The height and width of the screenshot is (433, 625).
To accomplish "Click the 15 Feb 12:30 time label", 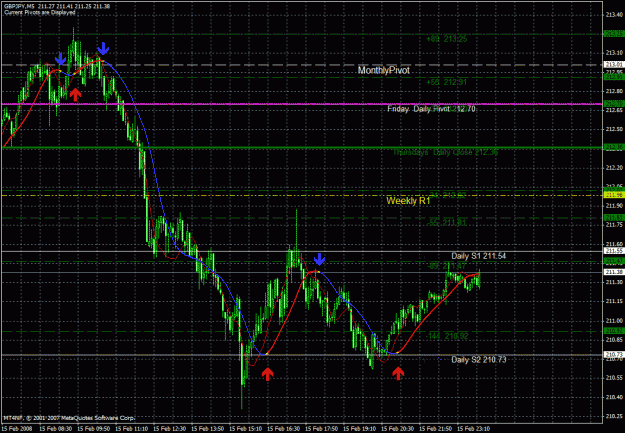I will (169, 429).
